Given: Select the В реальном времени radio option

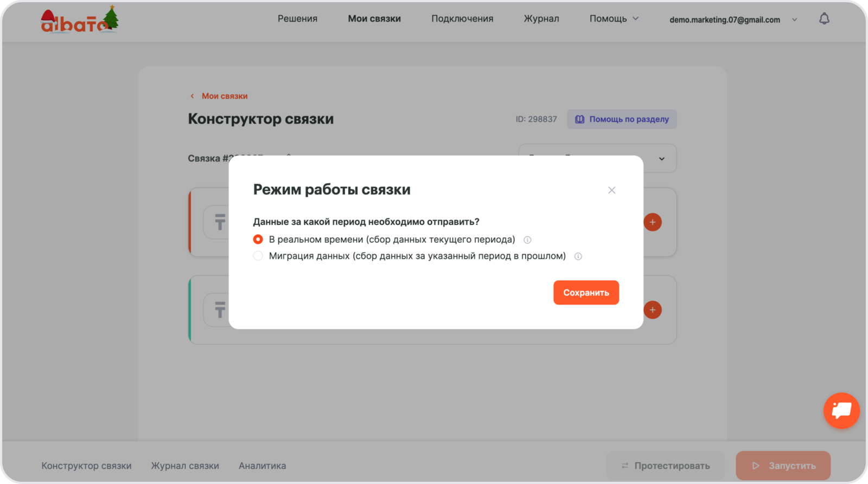Looking at the screenshot, I should pos(258,240).
